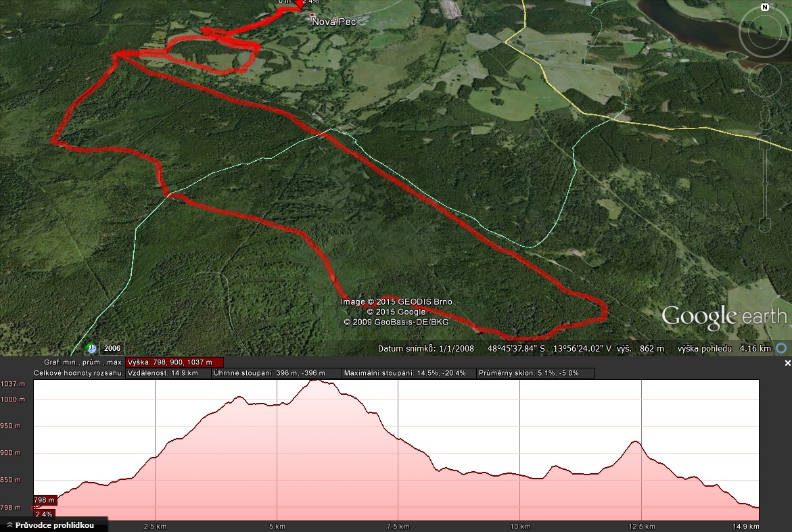The height and width of the screenshot is (532, 792).
Task: Click the výška pohledu 4.16 km readout
Action: tap(724, 348)
